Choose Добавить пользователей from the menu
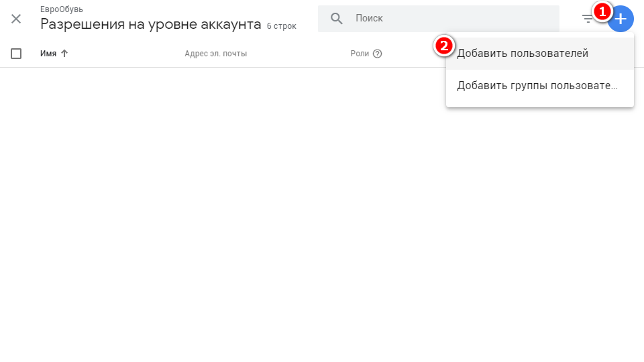This screenshot has height=362, width=644. (x=539, y=54)
